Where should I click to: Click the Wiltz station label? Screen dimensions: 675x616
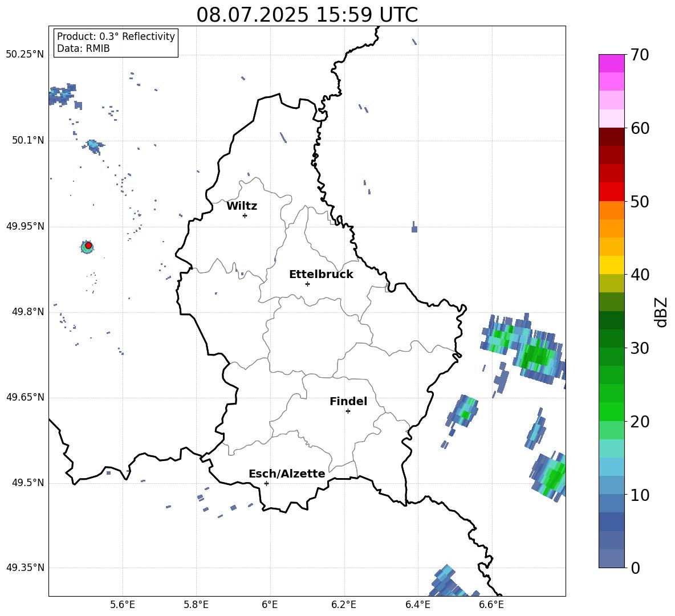tap(242, 206)
